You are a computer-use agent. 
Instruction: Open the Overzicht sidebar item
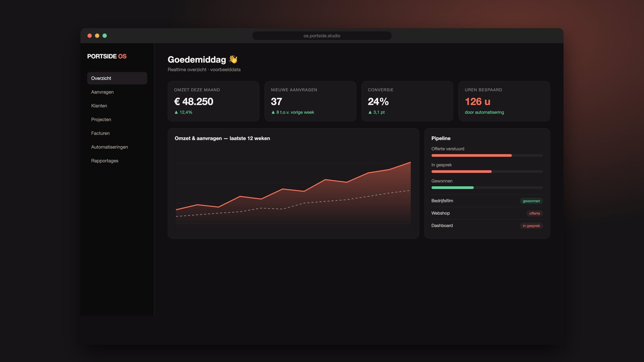[x=117, y=78]
